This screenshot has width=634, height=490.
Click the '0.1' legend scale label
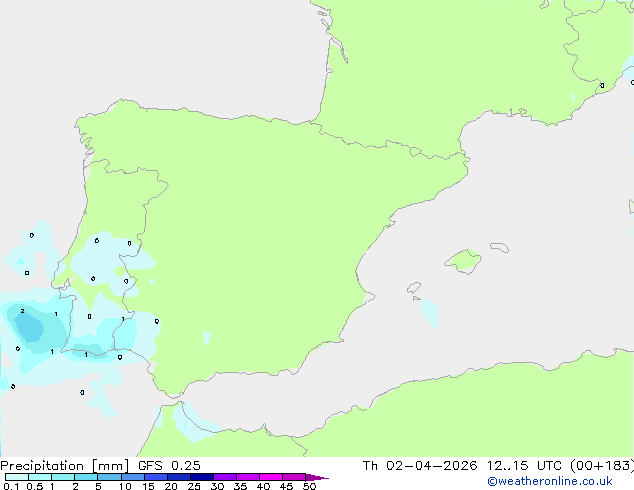[11, 486]
